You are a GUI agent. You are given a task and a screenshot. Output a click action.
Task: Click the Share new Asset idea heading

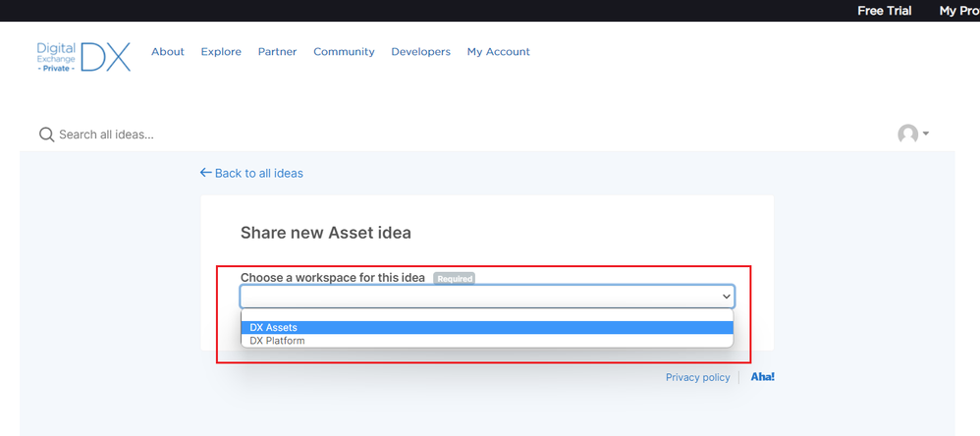(326, 233)
